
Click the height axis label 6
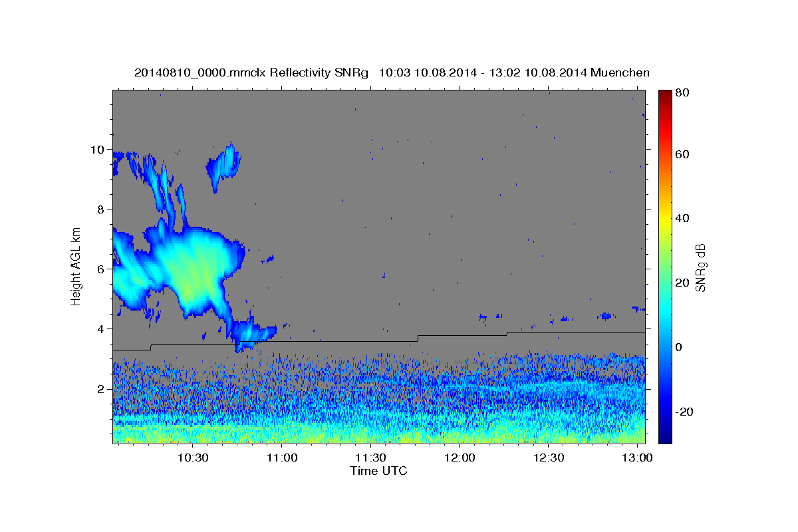coord(101,269)
